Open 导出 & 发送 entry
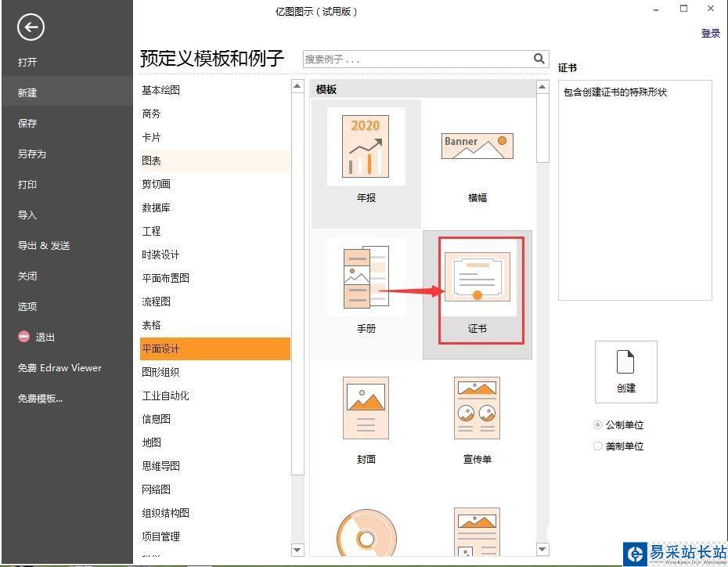 click(x=44, y=246)
